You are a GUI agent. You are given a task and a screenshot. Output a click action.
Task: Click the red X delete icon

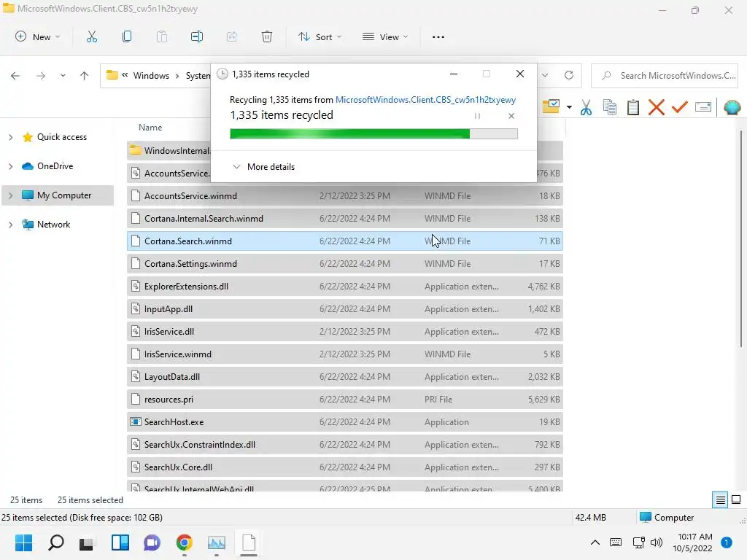[657, 107]
